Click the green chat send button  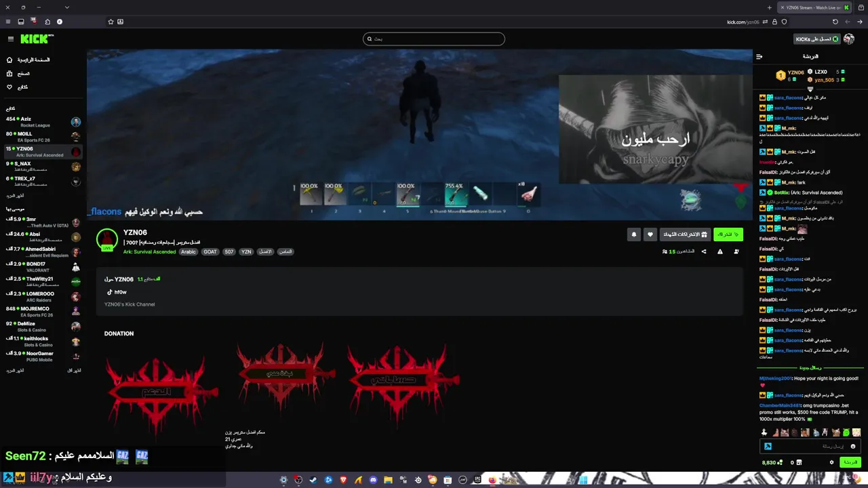tap(850, 462)
